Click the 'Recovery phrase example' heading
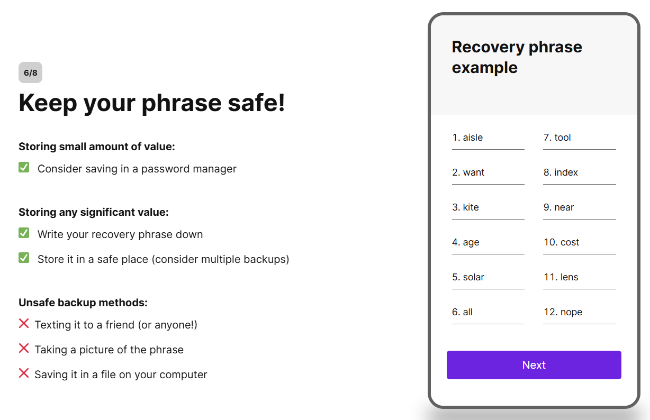This screenshot has height=420, width=650. tap(516, 57)
